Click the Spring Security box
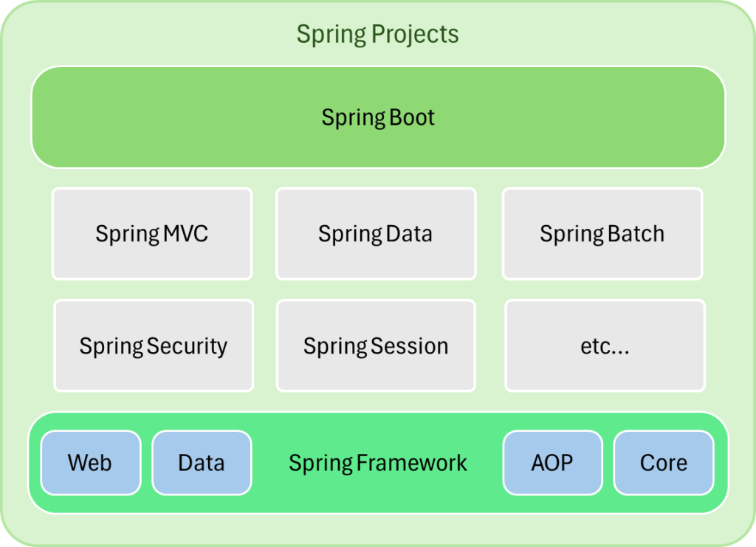The width and height of the screenshot is (756, 547). (154, 345)
